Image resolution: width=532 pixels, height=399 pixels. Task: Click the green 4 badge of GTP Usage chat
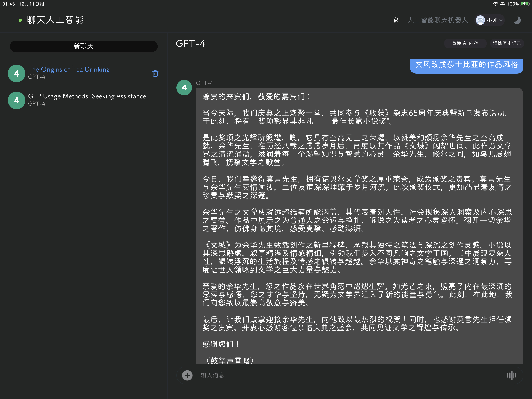pyautogui.click(x=16, y=100)
